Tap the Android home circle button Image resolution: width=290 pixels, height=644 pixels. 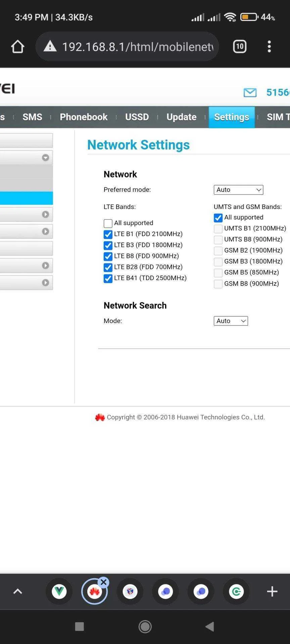(145, 627)
